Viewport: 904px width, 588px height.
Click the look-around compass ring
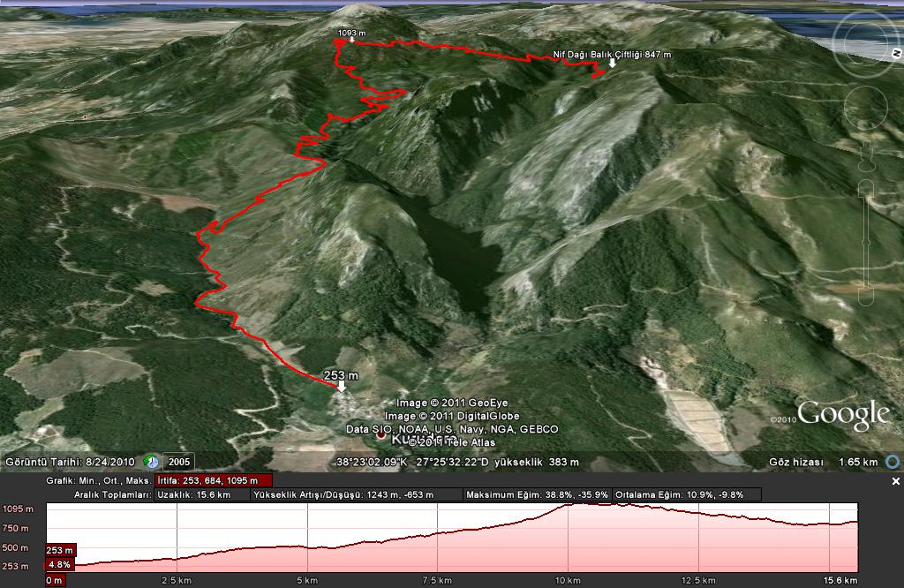(865, 43)
